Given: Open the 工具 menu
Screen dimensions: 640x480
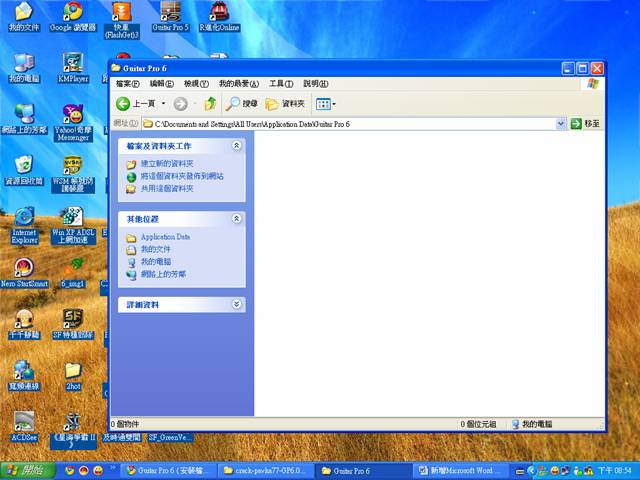Looking at the screenshot, I should (281, 84).
